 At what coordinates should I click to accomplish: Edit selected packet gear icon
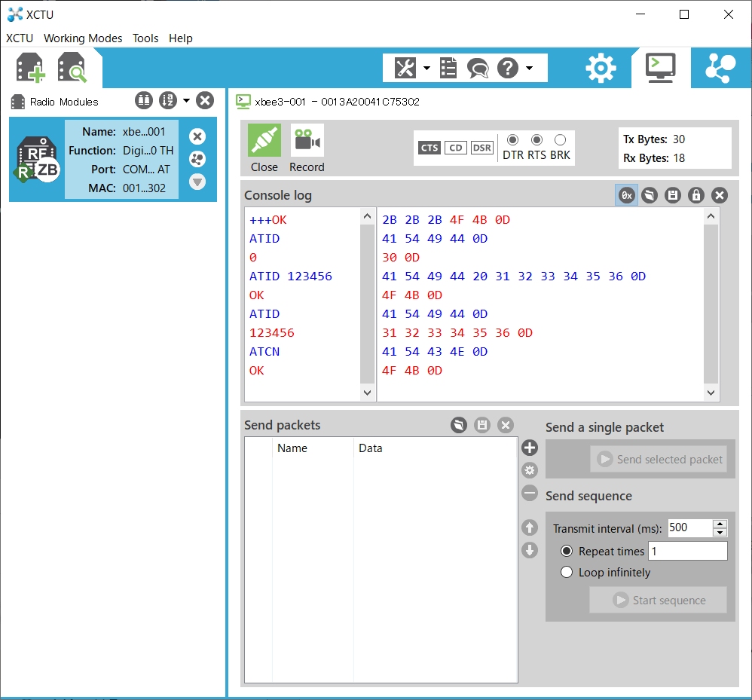pos(530,470)
